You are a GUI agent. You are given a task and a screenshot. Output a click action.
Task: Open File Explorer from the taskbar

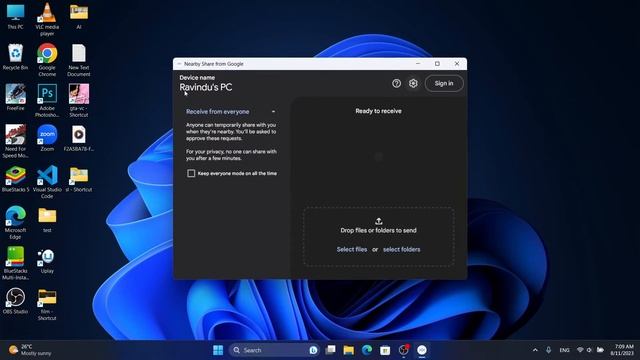349,350
